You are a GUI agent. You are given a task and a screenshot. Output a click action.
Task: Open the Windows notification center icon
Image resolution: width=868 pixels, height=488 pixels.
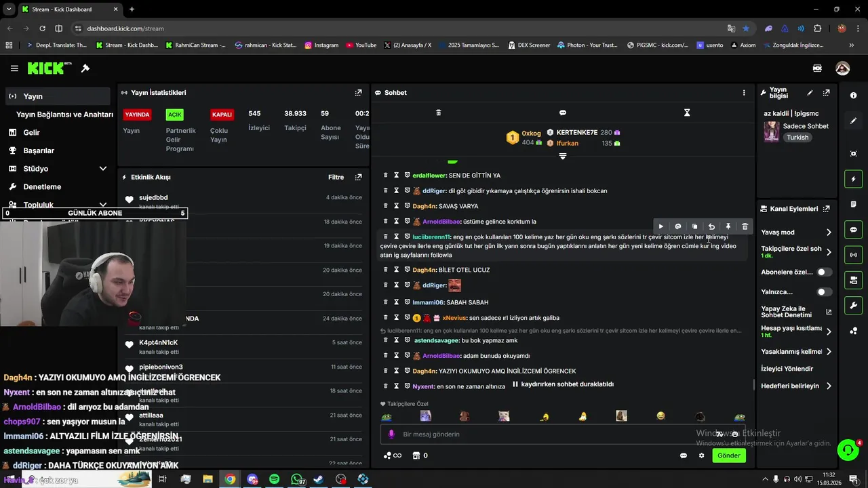(x=854, y=479)
